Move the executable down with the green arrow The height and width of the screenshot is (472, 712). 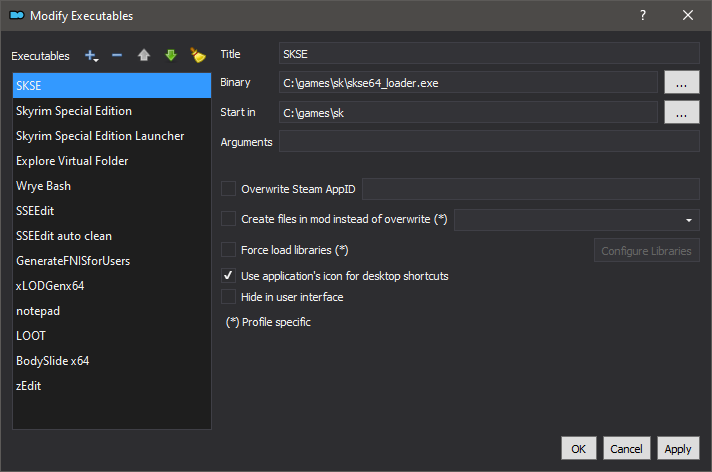171,55
